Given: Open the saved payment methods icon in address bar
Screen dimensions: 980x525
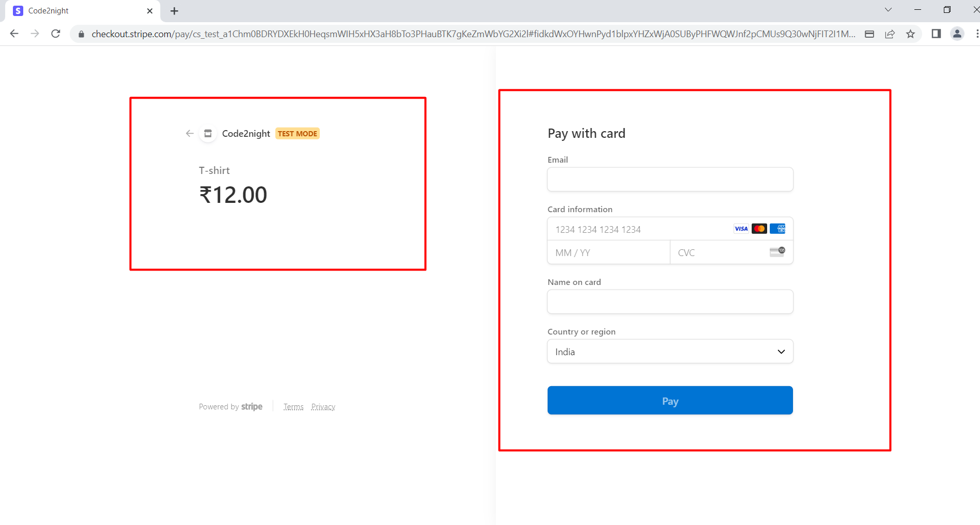Looking at the screenshot, I should click(x=869, y=34).
